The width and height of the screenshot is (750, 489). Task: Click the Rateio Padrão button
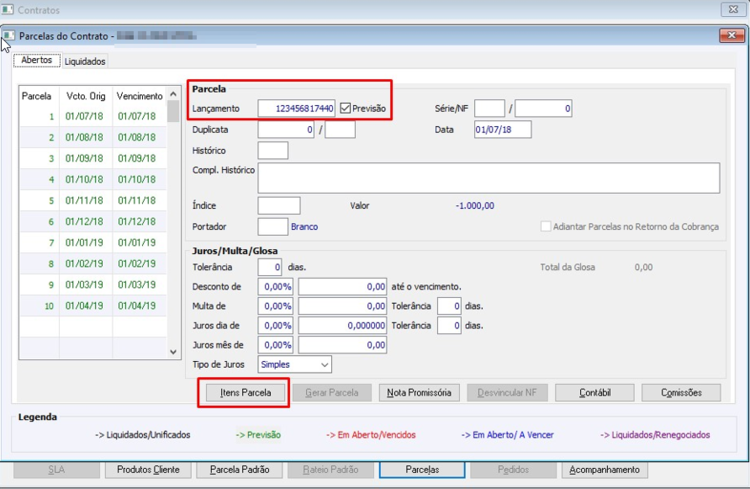(x=331, y=470)
